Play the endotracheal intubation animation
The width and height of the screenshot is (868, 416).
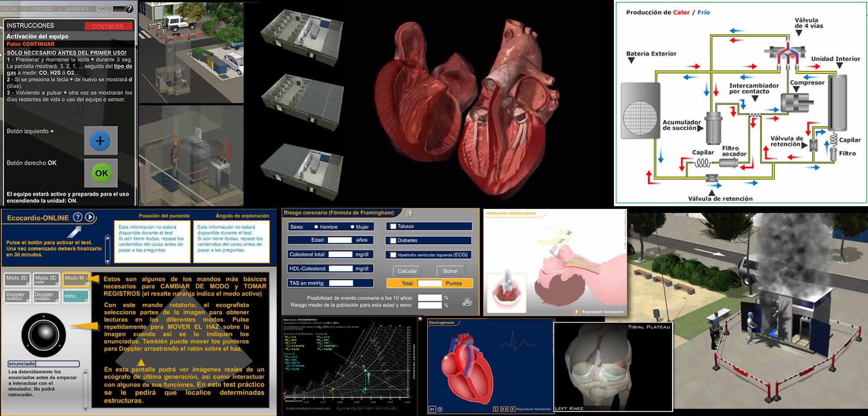tap(577, 312)
